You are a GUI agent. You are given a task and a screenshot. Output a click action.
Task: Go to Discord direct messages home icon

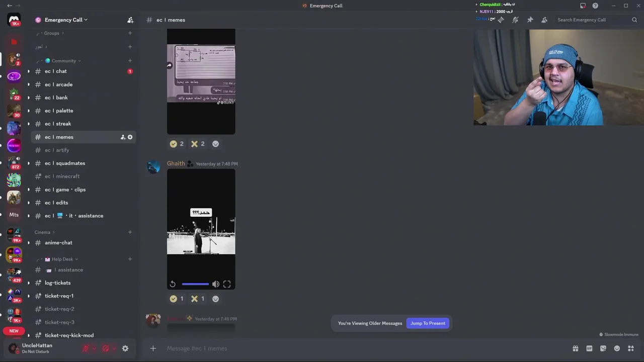[x=14, y=20]
